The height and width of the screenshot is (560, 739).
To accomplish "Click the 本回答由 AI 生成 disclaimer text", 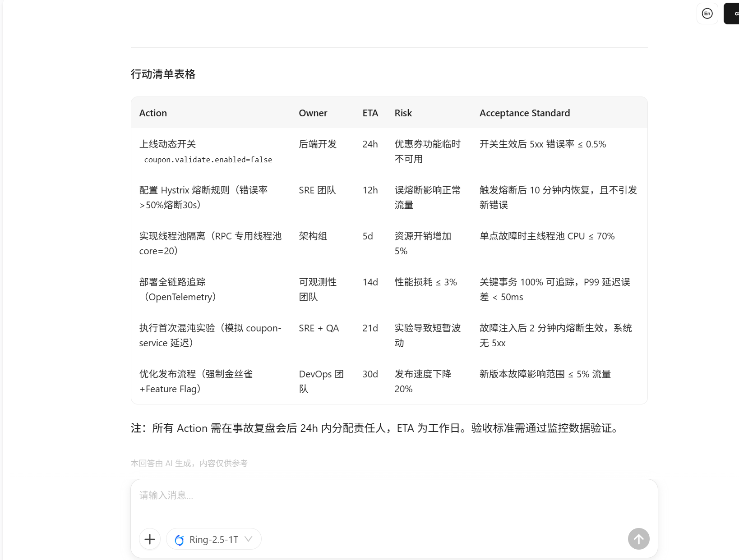I will click(x=189, y=463).
